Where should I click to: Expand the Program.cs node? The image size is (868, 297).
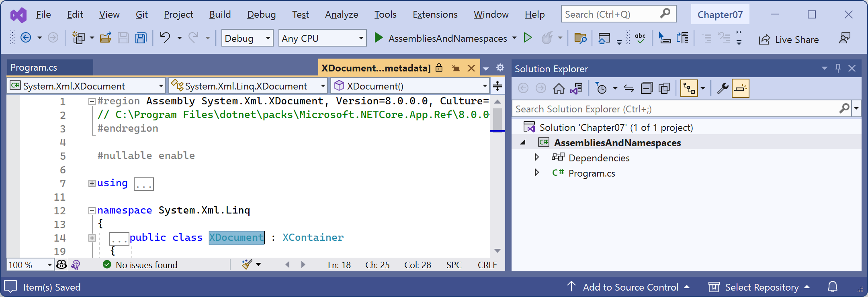click(536, 173)
